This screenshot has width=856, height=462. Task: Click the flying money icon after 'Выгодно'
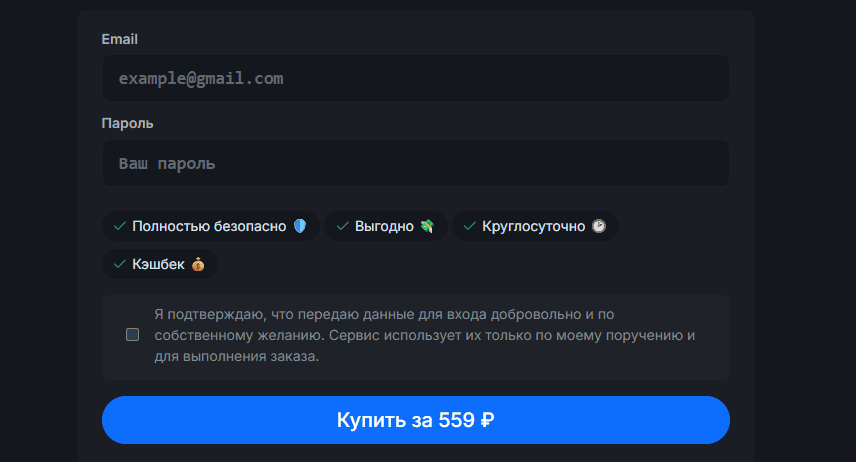point(427,226)
